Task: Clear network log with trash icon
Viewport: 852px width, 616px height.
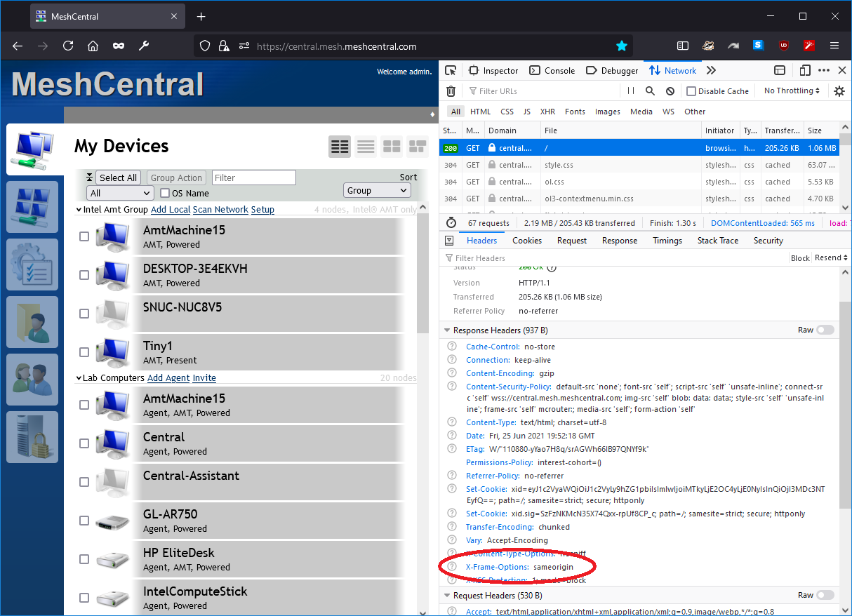Action: click(x=451, y=91)
